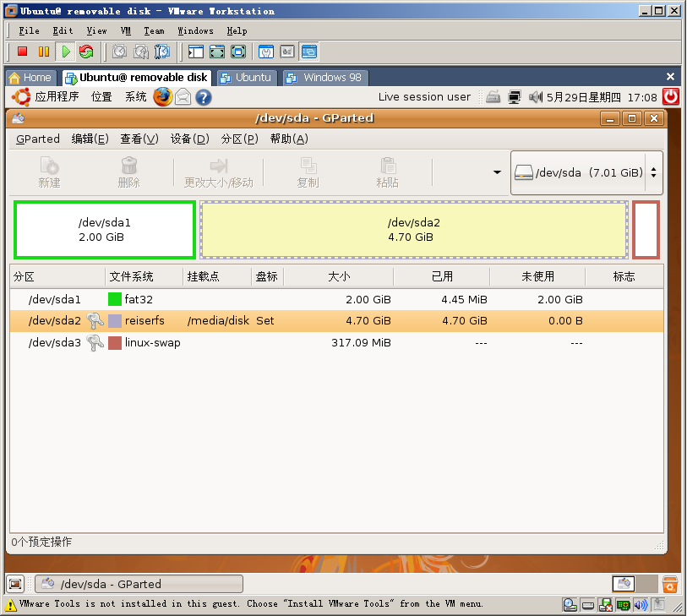Screen dimensions: 687x616
Task: Open the GParted menu
Action: point(38,139)
